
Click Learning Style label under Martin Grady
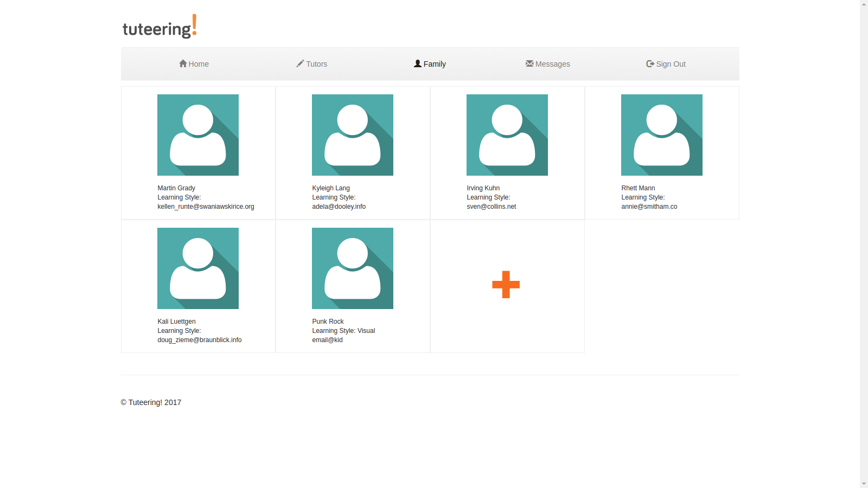point(179,197)
